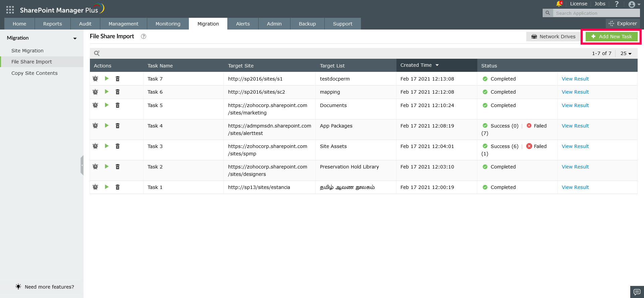
Task: Click the File Share Import help icon
Action: [144, 36]
